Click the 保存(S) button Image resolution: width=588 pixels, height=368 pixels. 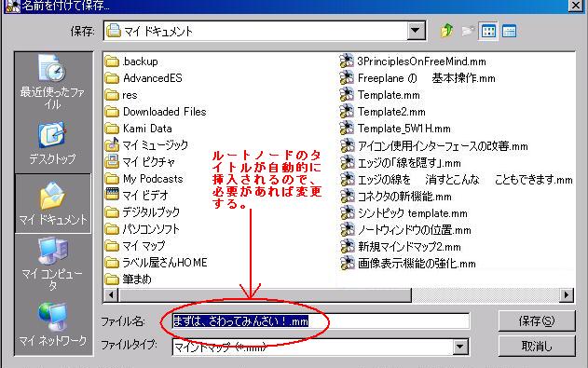coord(537,320)
